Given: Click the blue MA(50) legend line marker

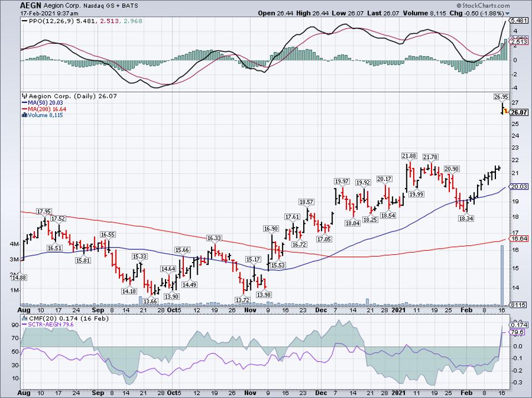Looking at the screenshot, I should point(25,103).
